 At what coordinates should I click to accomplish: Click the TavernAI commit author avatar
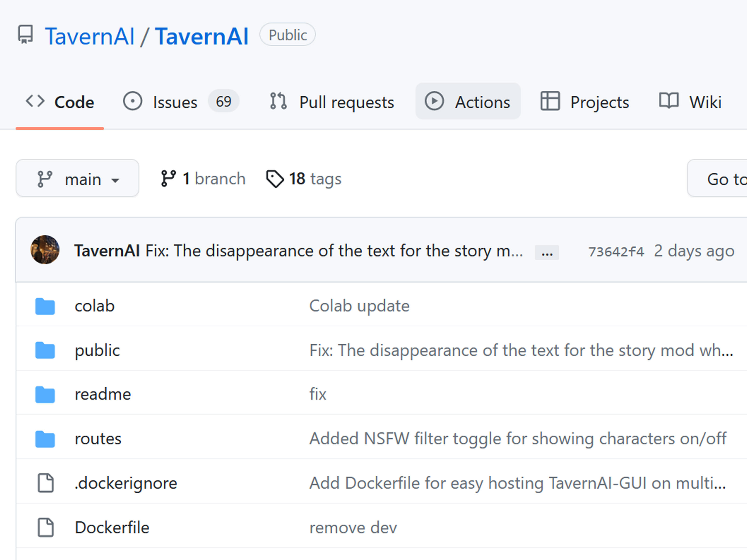(x=45, y=250)
